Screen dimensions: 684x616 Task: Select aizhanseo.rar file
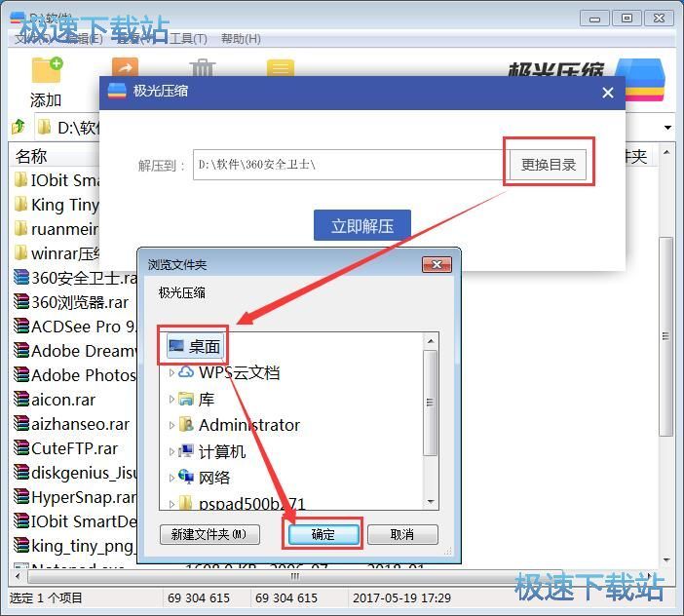coord(71,425)
